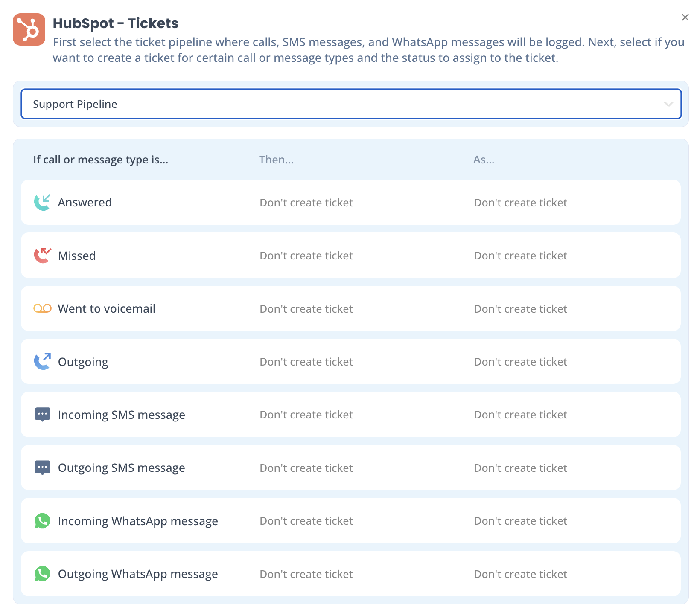Click the Outgoing WhatsApp message label
Screen dimensions: 700x610
(138, 574)
